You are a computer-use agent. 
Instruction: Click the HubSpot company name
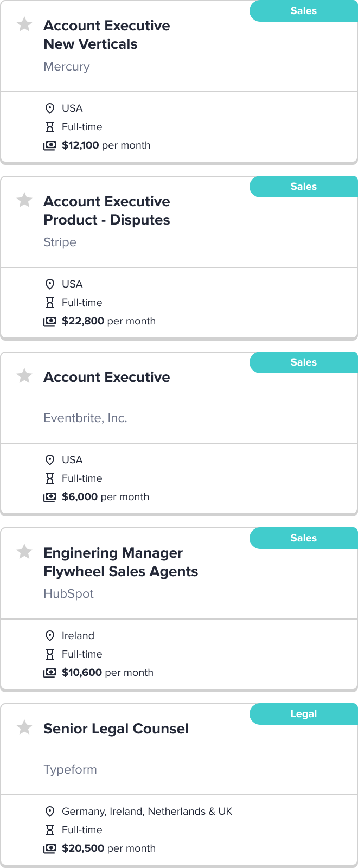point(68,594)
